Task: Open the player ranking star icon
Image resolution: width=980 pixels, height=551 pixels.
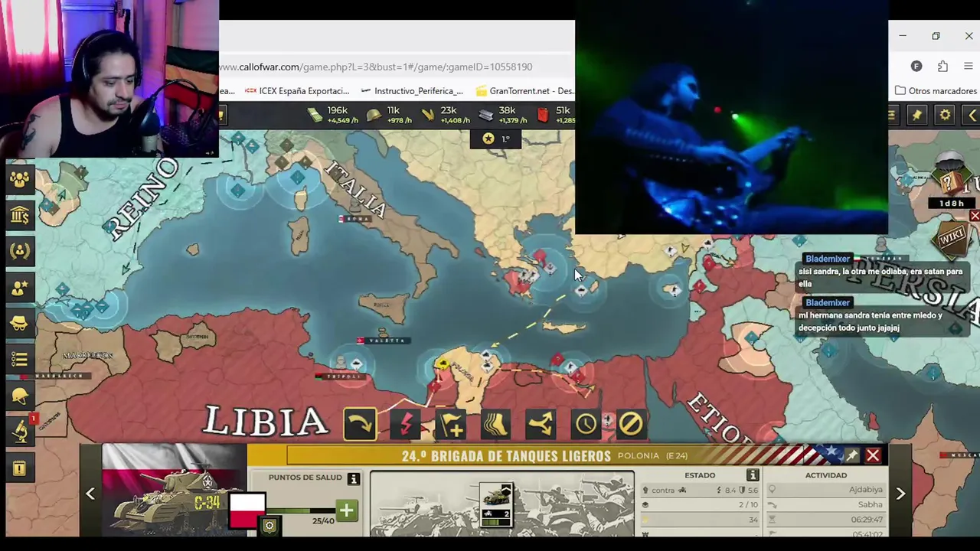Action: [20, 288]
